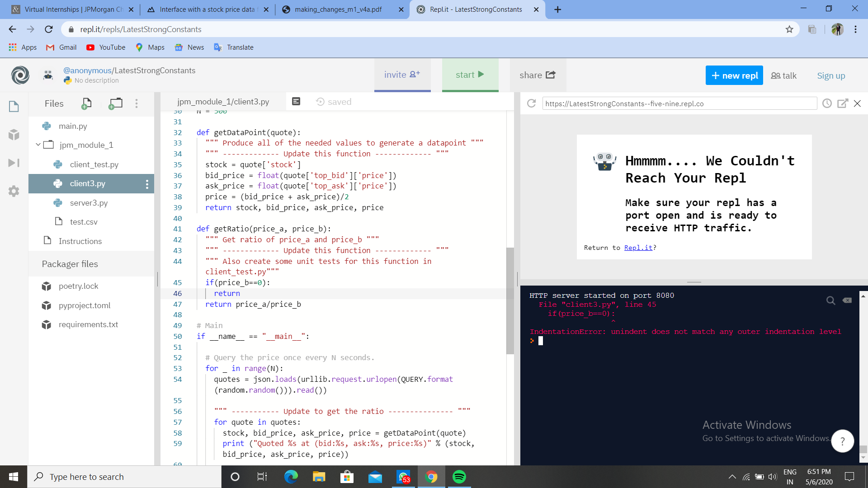Open the Packages panel cube icon
868x488 pixels.
coord(14,135)
